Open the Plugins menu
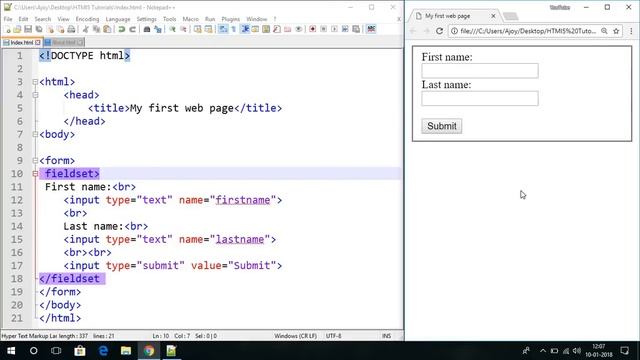The height and width of the screenshot is (360, 640). click(231, 19)
